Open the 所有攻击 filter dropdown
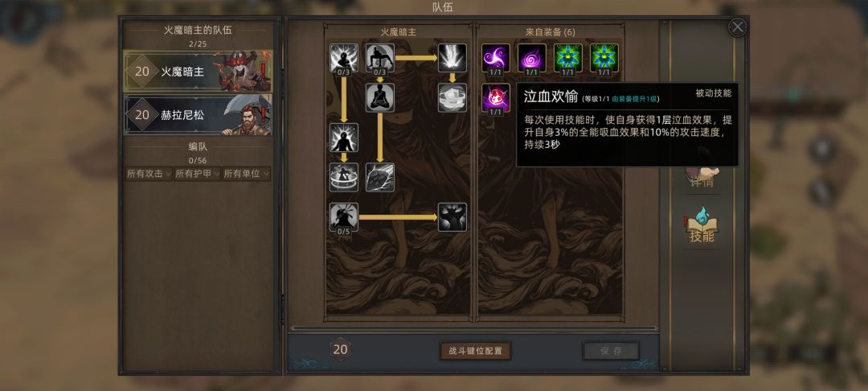This screenshot has height=391, width=868. tap(149, 174)
